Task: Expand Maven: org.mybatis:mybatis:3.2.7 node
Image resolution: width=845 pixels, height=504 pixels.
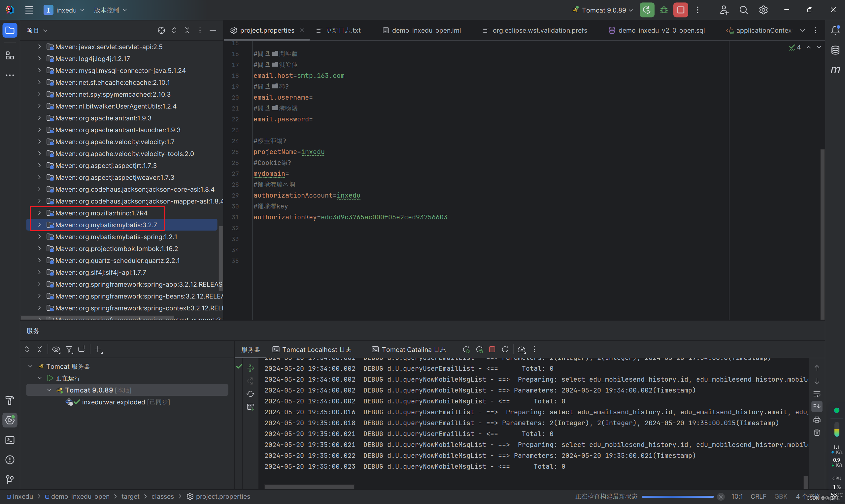Action: point(39,225)
